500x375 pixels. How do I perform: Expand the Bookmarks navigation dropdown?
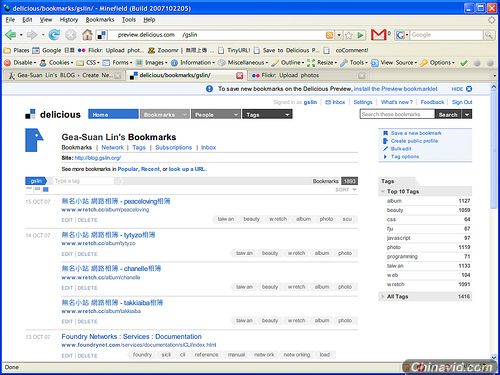point(185,115)
